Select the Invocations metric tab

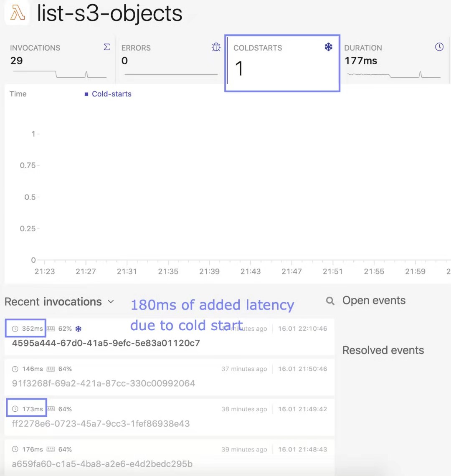click(60, 59)
